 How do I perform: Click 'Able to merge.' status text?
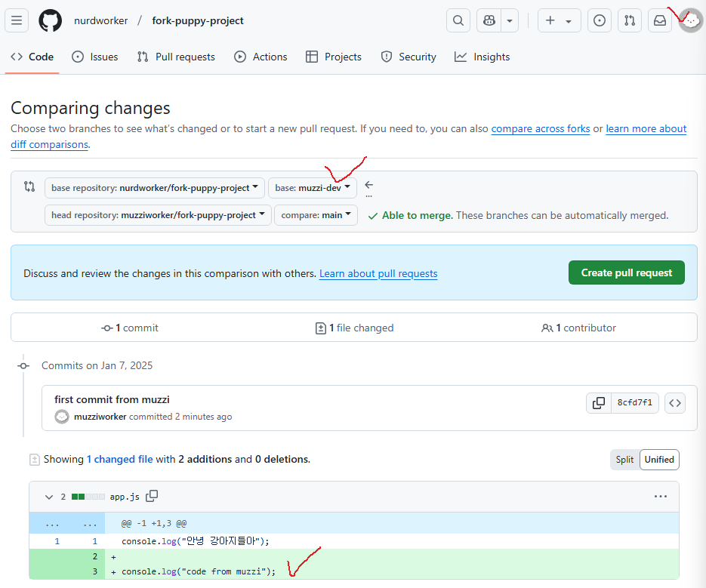coord(418,216)
